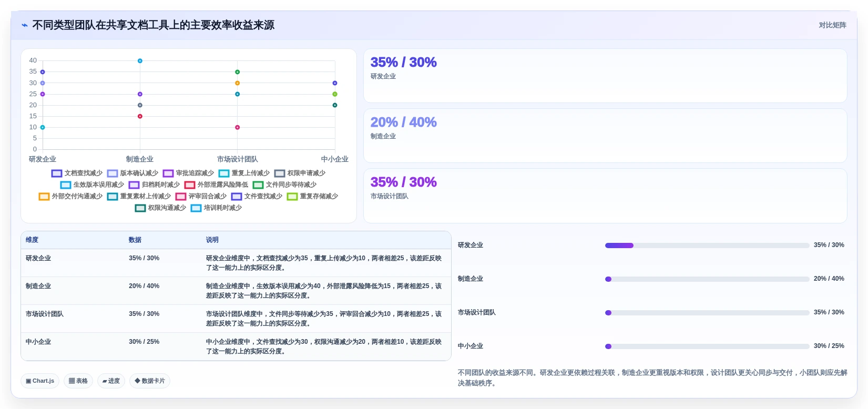868x409 pixels.
Task: Click the header icon before the title
Action: tap(25, 25)
